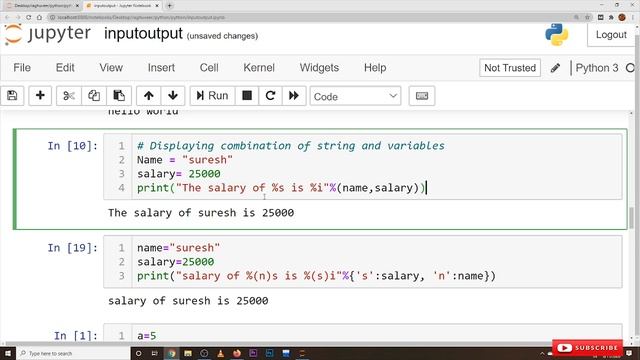Go to browser home page

(x=39, y=18)
